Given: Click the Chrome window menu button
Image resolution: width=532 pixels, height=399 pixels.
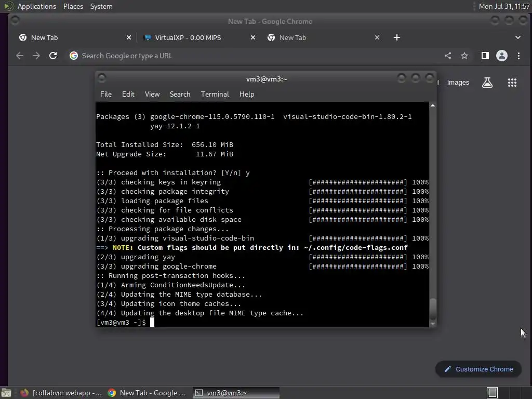Looking at the screenshot, I should click(x=15, y=20).
